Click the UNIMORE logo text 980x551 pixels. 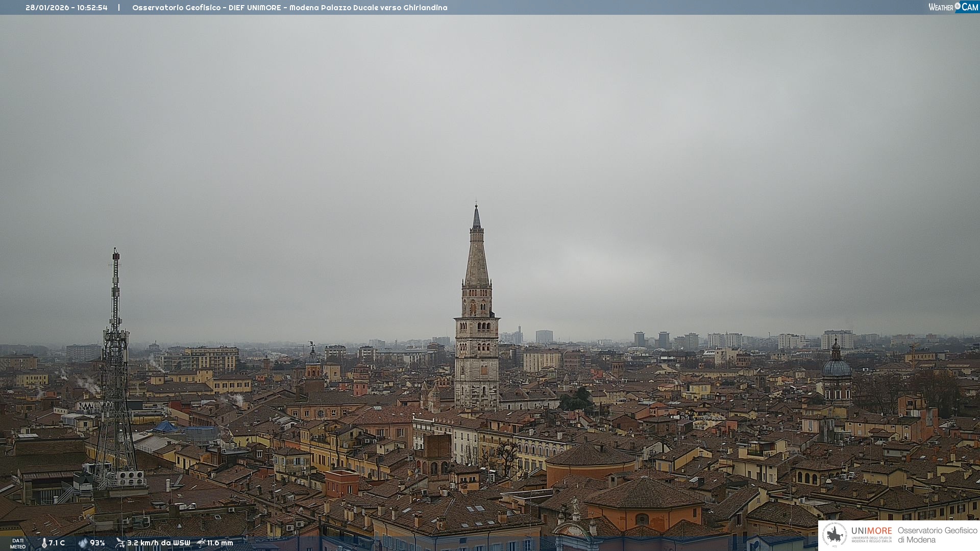pos(871,531)
